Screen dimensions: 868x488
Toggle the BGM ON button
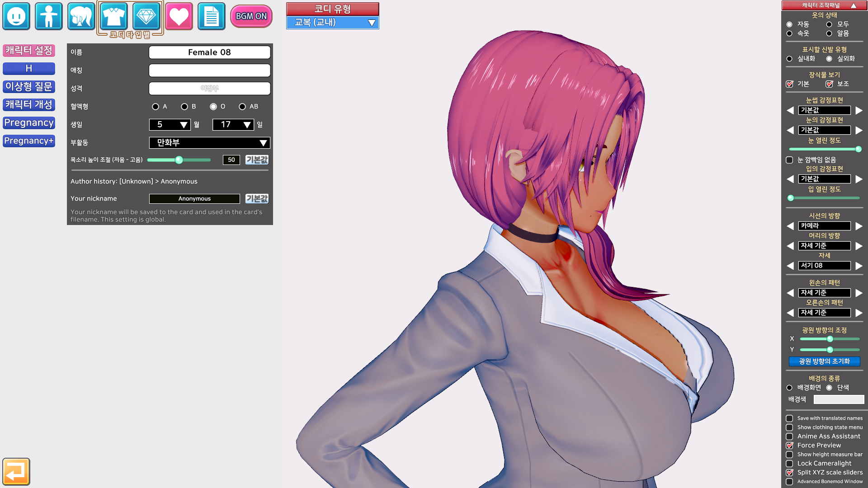click(251, 16)
